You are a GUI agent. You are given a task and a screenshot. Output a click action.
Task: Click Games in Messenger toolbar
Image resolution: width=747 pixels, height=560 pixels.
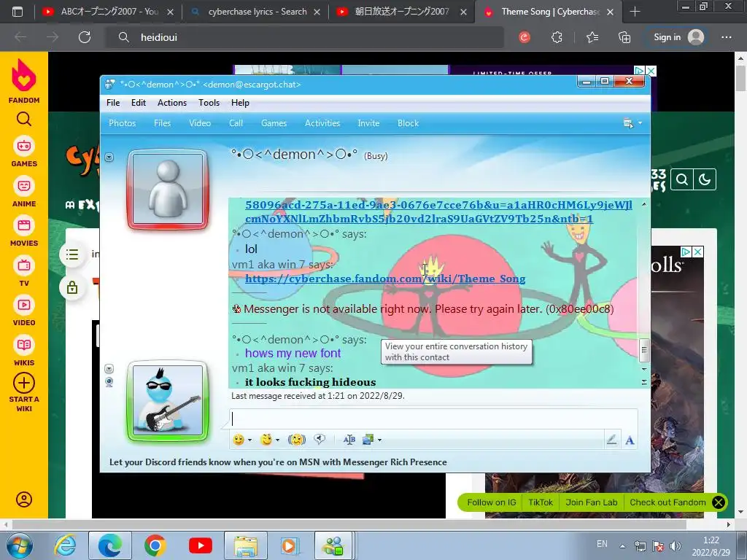(x=274, y=123)
